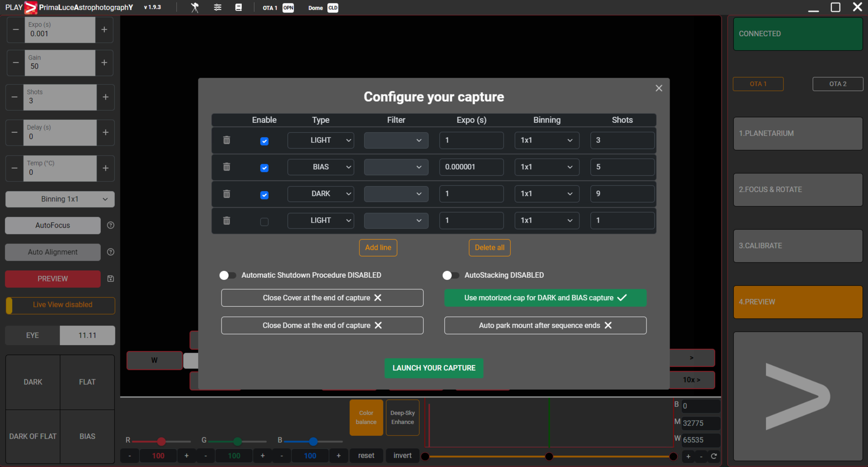Click the AutoFocus button
This screenshot has width=868, height=467.
point(53,225)
